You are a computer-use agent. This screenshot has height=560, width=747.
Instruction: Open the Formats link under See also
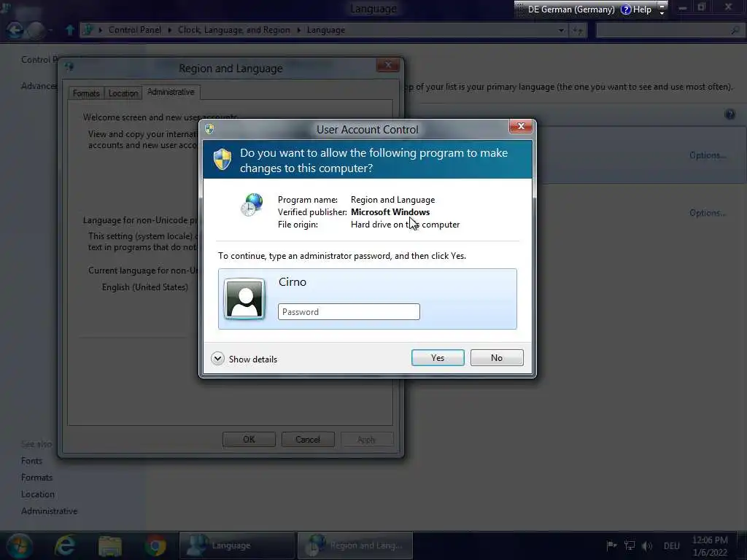point(36,477)
